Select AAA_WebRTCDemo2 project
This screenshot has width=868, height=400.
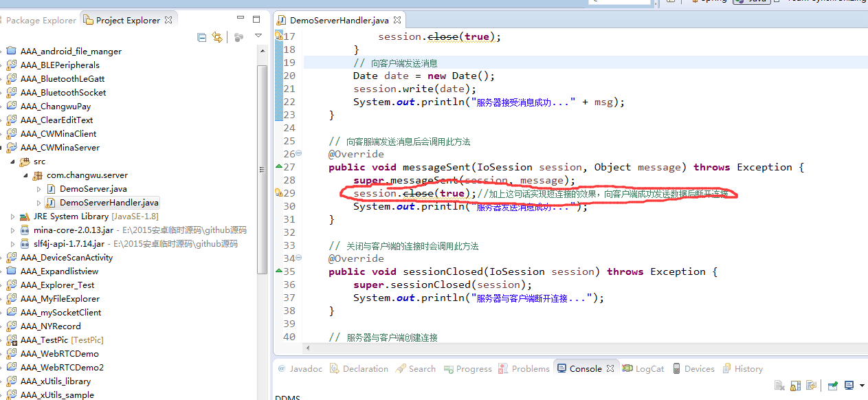(x=63, y=367)
